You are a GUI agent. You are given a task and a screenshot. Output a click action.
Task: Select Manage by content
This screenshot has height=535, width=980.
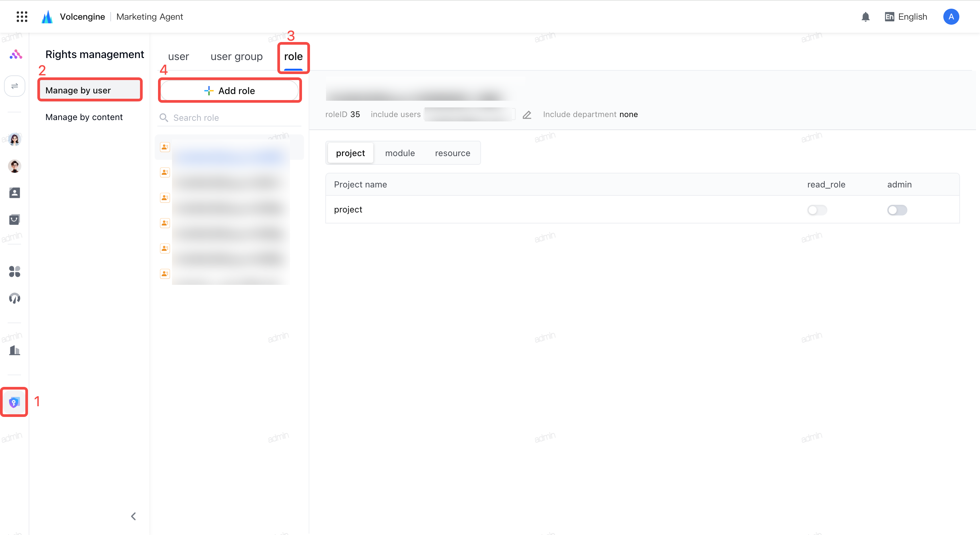click(84, 117)
